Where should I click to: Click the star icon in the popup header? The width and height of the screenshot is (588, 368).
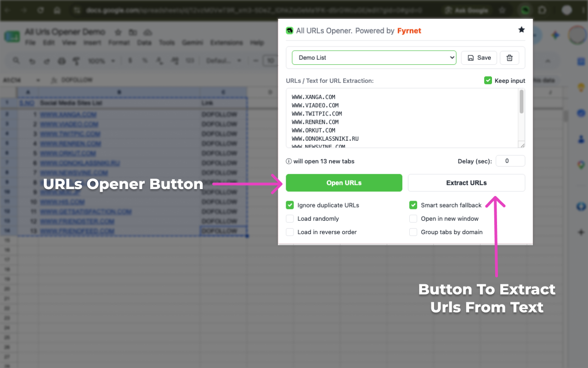pyautogui.click(x=521, y=30)
